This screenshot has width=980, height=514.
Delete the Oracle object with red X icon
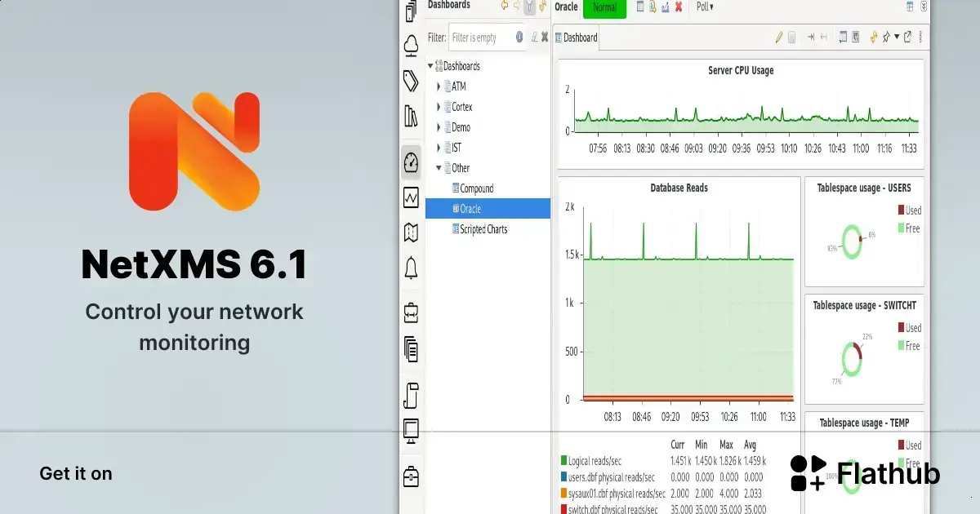pos(679,7)
